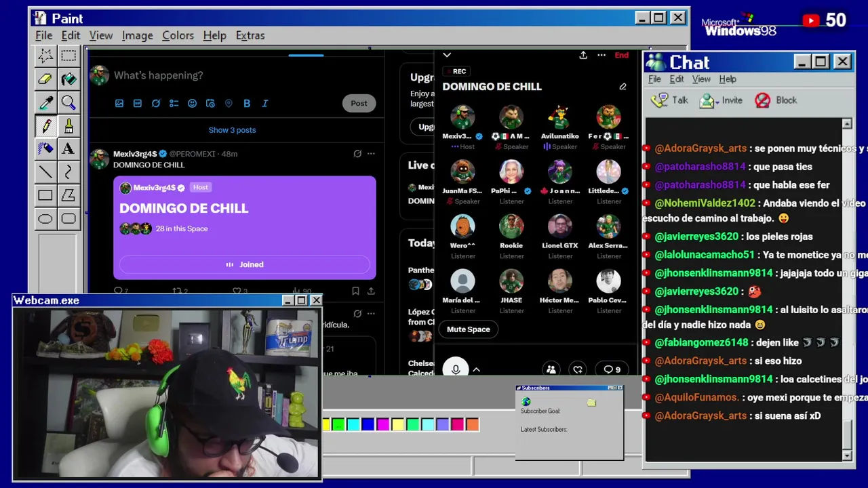Click the heart reaction icon in Space

point(578,369)
